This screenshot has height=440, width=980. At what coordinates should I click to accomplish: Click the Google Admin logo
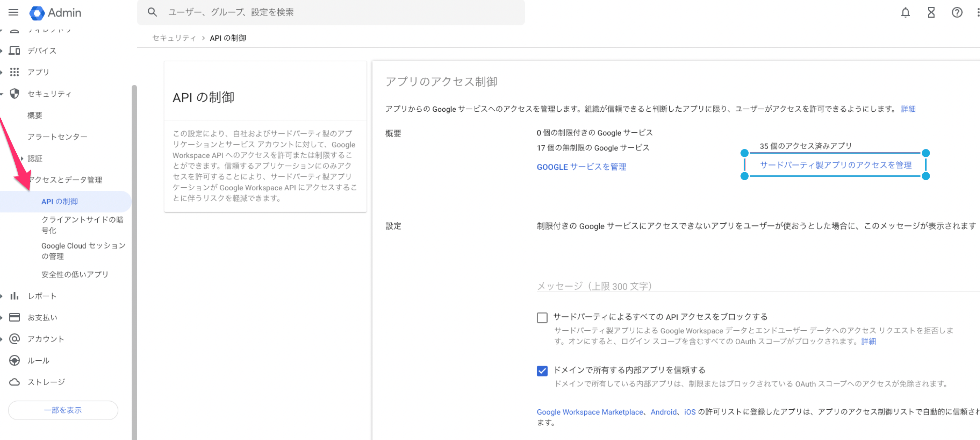(55, 13)
